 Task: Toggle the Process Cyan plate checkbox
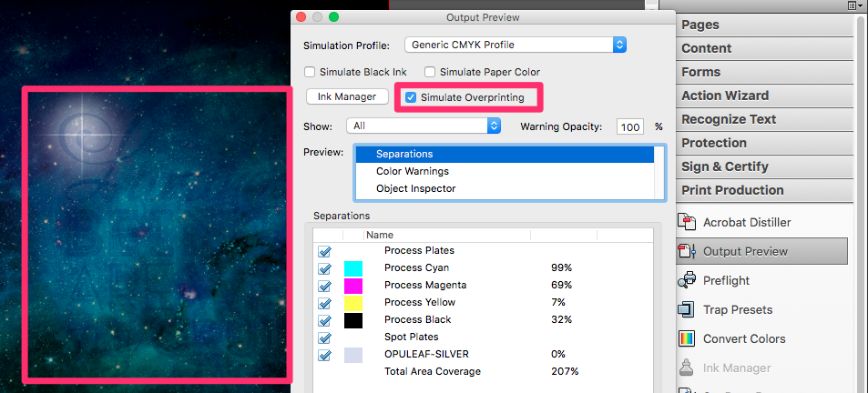pyautogui.click(x=325, y=268)
